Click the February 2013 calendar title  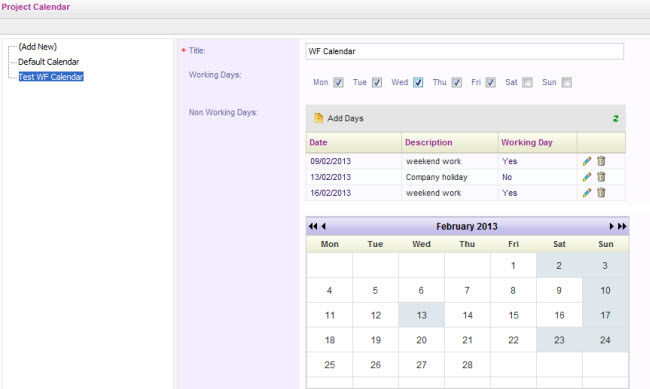pos(466,226)
